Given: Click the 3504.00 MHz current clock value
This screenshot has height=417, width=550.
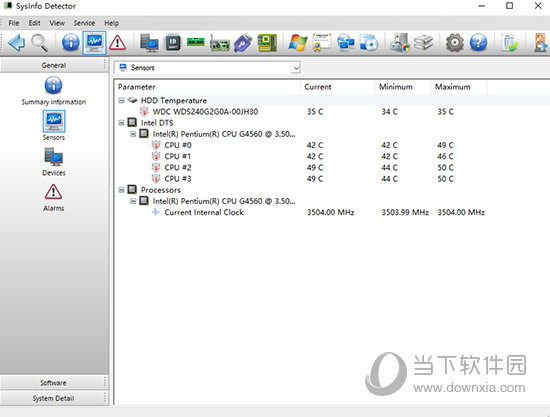Looking at the screenshot, I should pyautogui.click(x=330, y=212).
